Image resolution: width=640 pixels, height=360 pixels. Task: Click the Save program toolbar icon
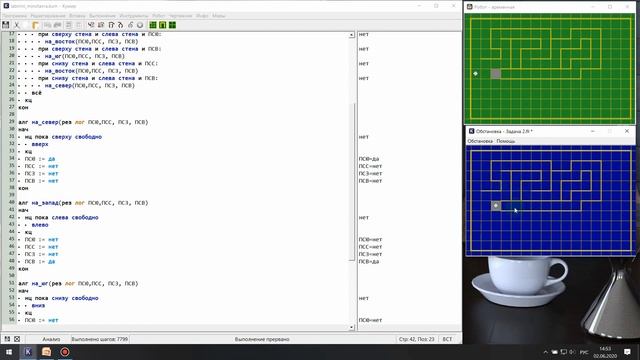pos(6,25)
